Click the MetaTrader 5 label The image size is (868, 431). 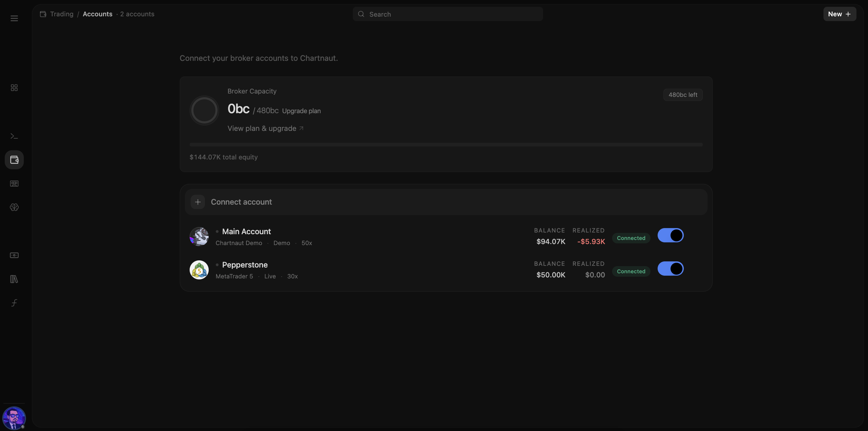[234, 276]
